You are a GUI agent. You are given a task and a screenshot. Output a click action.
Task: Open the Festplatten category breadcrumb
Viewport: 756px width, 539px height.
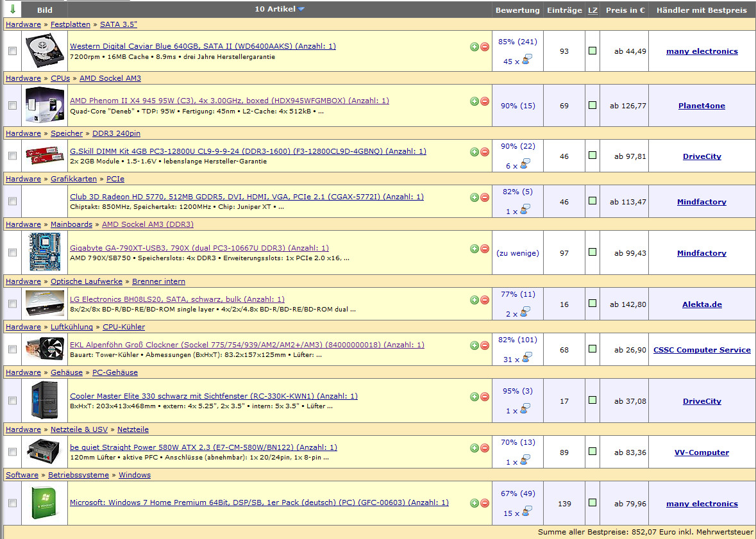point(71,24)
